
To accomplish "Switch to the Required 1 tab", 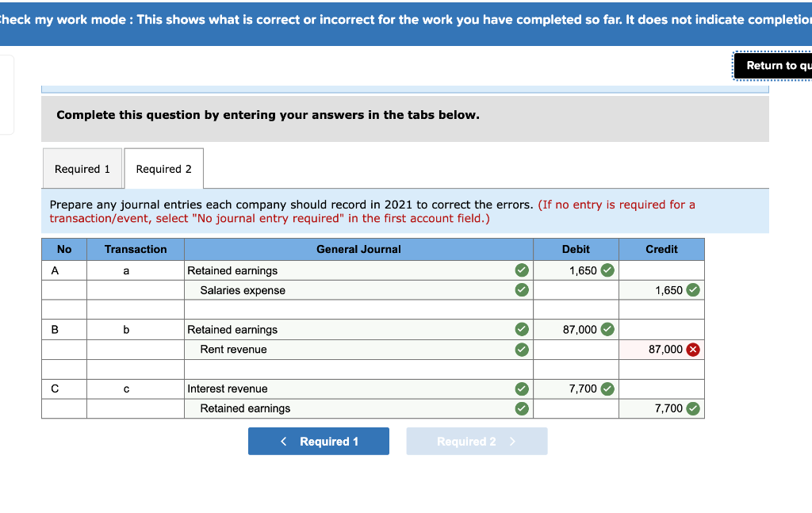I will coord(82,168).
